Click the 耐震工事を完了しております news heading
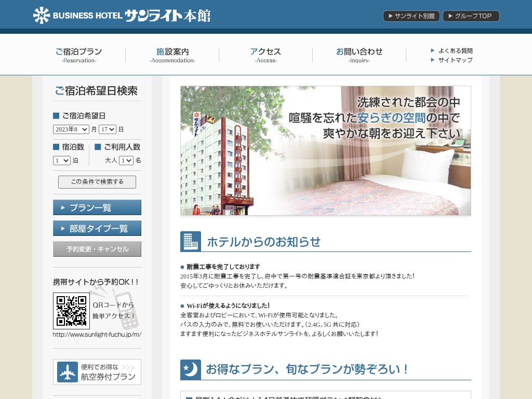The width and height of the screenshot is (532, 399). (223, 267)
